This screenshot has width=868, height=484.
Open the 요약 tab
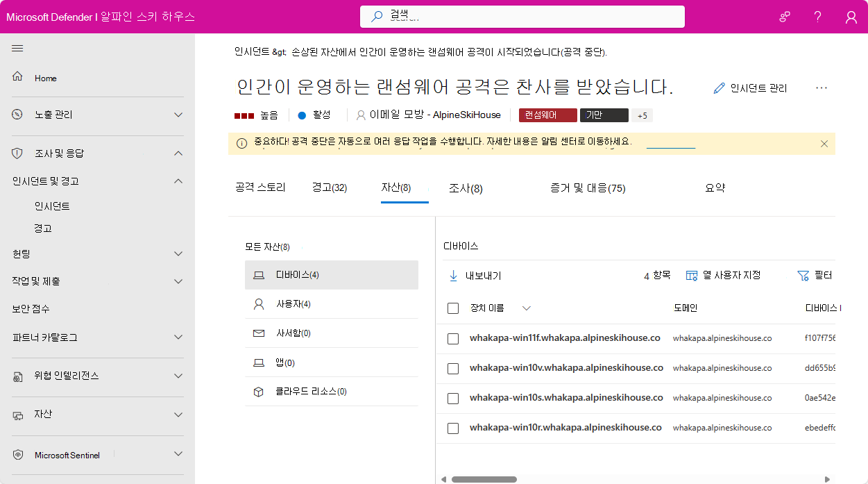pyautogui.click(x=715, y=187)
